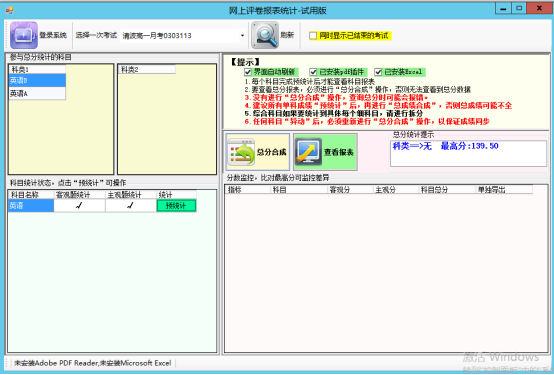This screenshot has height=375, width=554.
Task: Click the 登录系统 text label
Action: click(53, 35)
